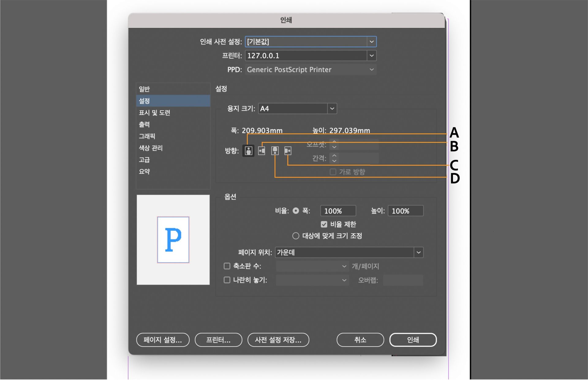The height and width of the screenshot is (380, 588).
Task: Select the landscape orientation icon
Action: (262, 151)
